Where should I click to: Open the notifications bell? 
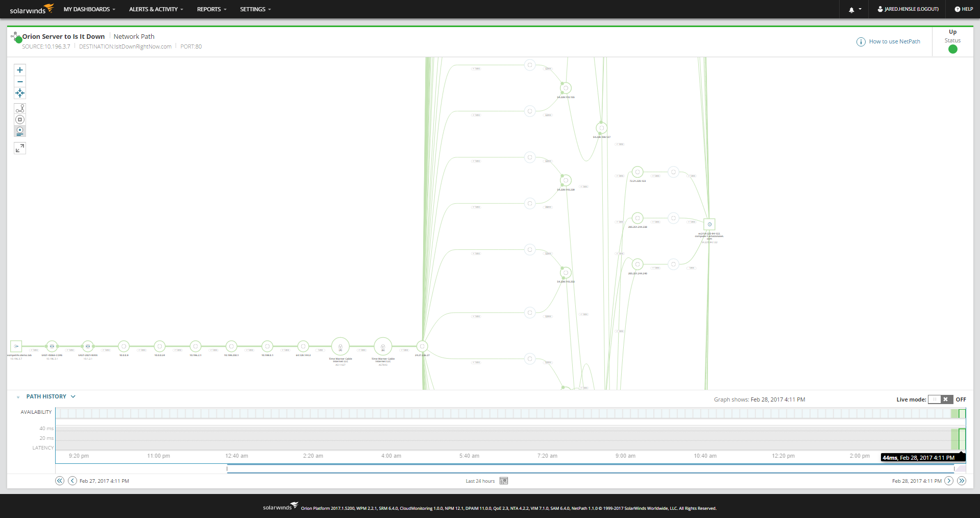[x=851, y=9]
